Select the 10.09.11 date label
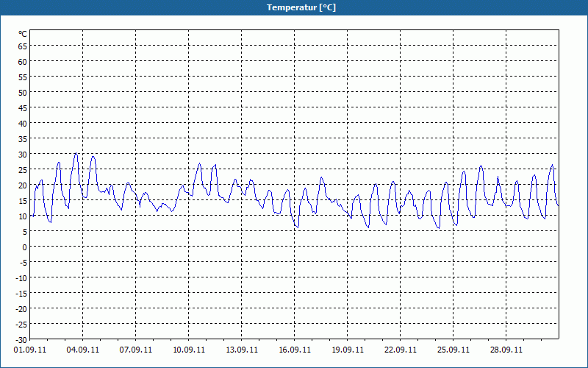Viewport: 588px width, 368px height. click(x=189, y=350)
